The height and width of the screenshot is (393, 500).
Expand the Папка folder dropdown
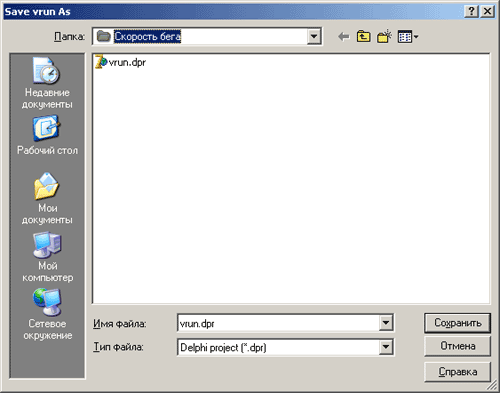pyautogui.click(x=314, y=36)
